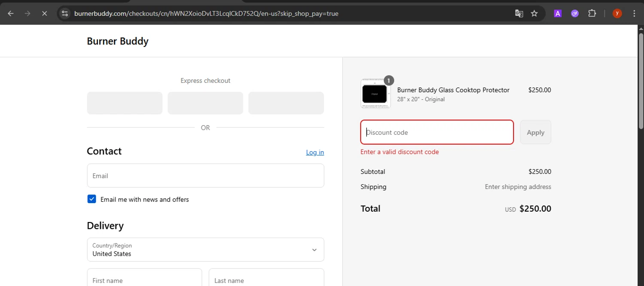Click the Discount code field
This screenshot has width=644, height=286.
coord(437,132)
